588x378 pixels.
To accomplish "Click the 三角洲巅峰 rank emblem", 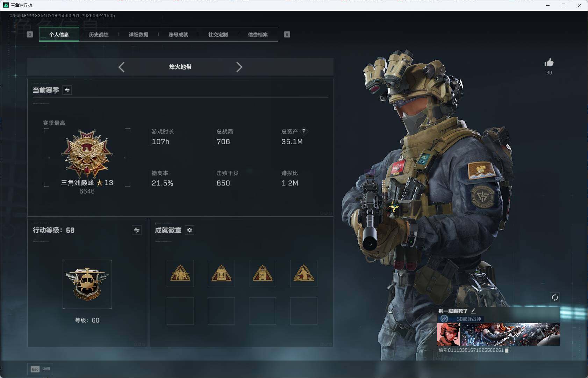I will pos(87,154).
